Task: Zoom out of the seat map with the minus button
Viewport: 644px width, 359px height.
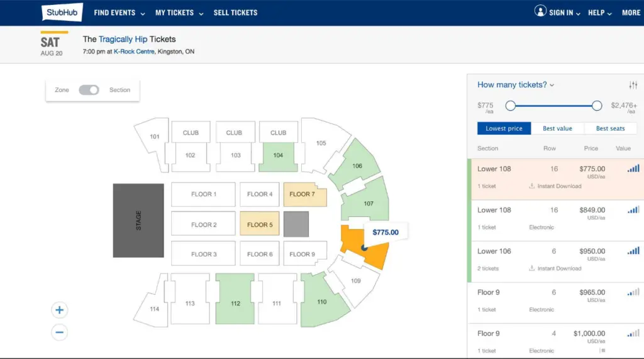Action: 60,332
